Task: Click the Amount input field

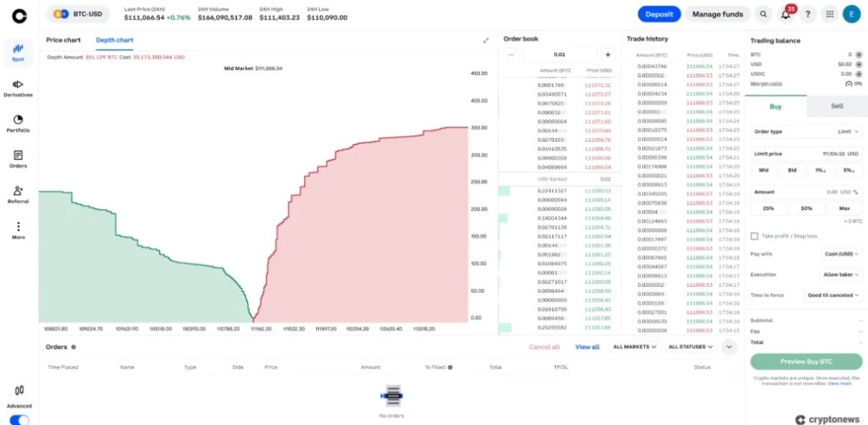Action: click(807, 192)
